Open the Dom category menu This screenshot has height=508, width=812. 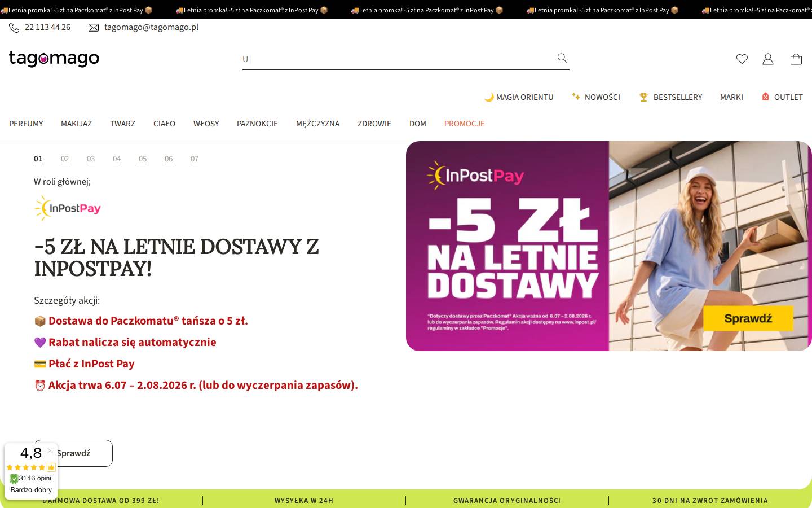tap(418, 124)
